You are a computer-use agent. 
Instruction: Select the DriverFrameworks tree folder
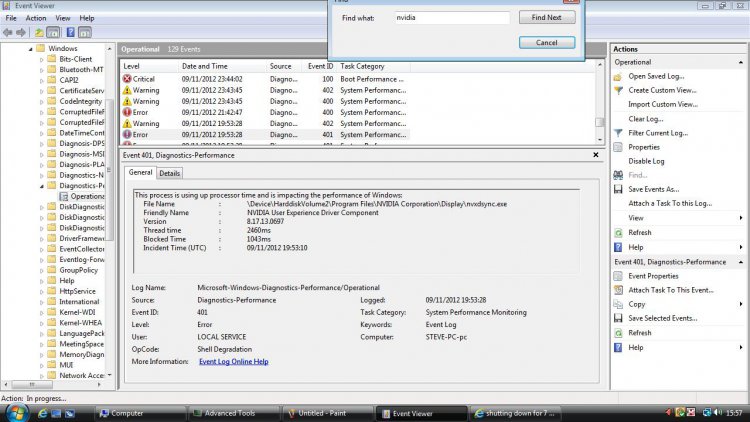pyautogui.click(x=77, y=238)
